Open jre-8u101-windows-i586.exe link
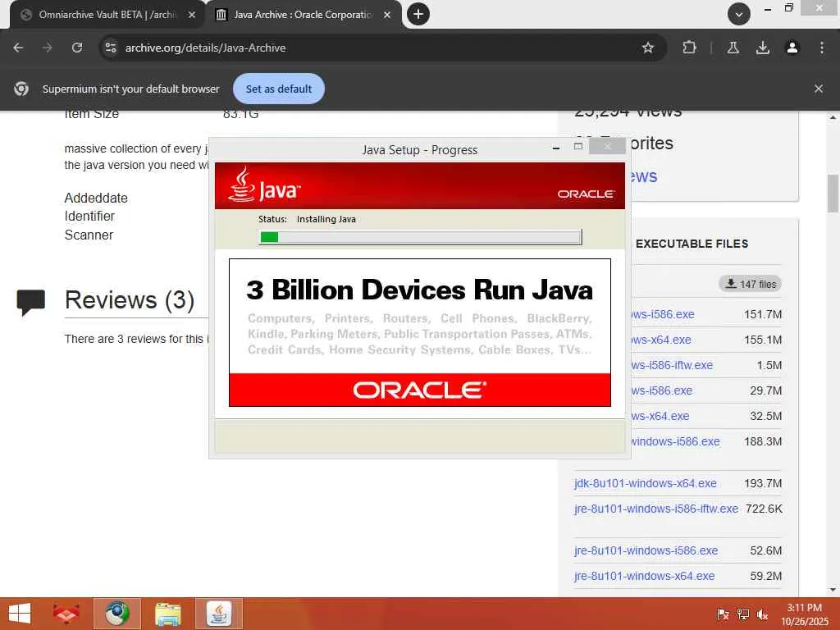The image size is (840, 630). pos(646,550)
